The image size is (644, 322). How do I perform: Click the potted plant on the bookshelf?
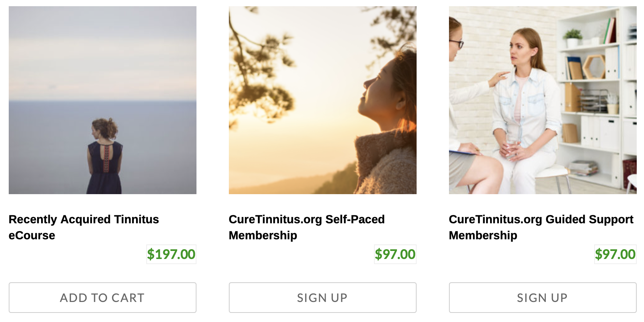click(573, 38)
